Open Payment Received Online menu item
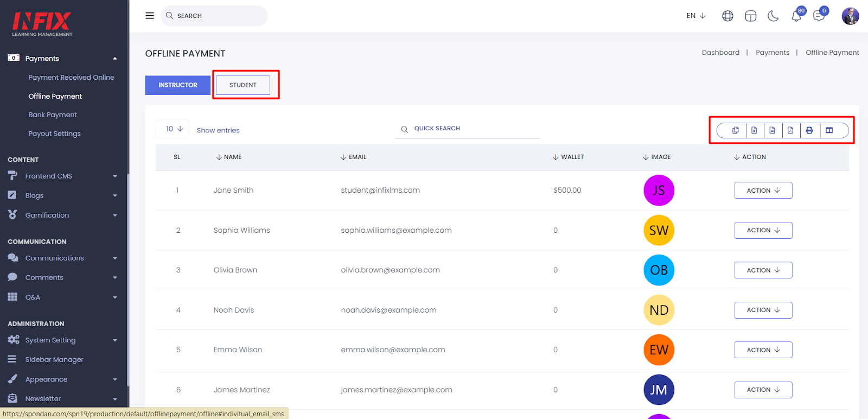This screenshot has width=868, height=419. click(71, 78)
